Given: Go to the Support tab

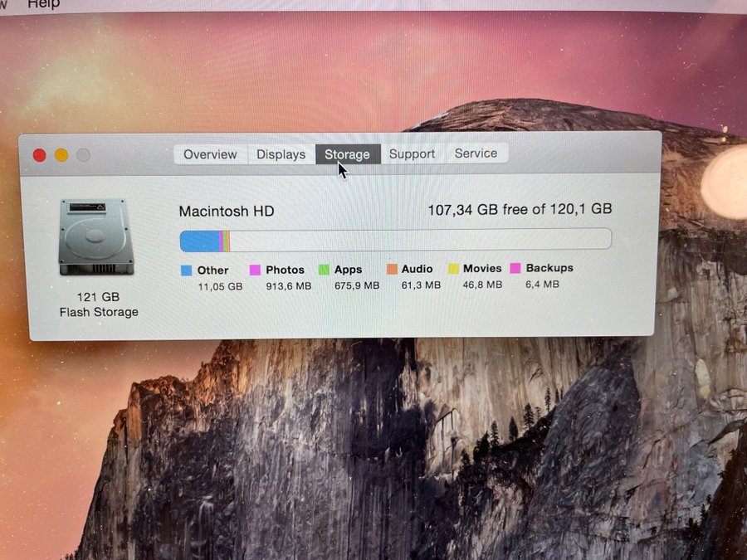Looking at the screenshot, I should point(412,153).
